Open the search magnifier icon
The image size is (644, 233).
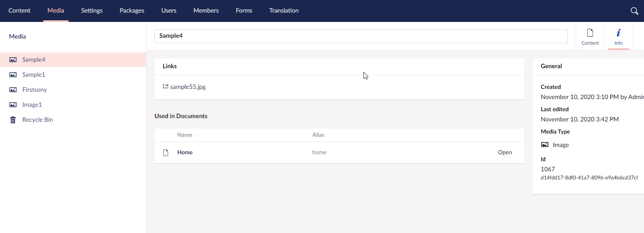click(634, 11)
